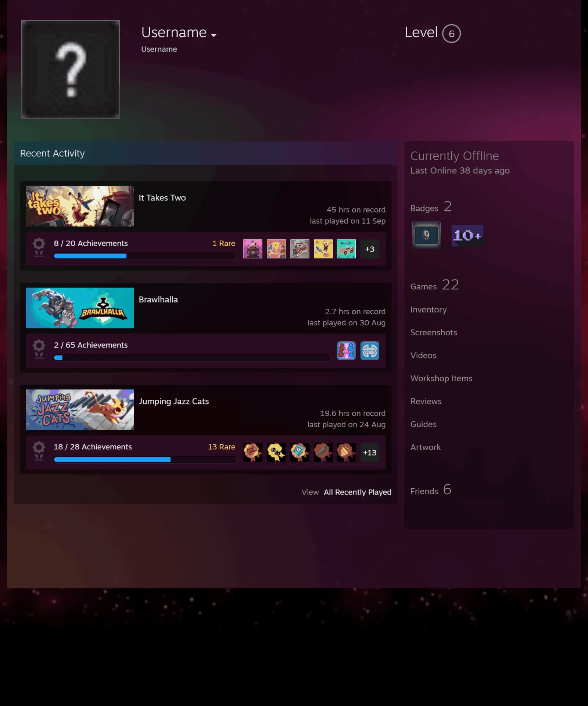The height and width of the screenshot is (706, 588).
Task: Expand the Username dropdown arrow
Action: coord(214,35)
